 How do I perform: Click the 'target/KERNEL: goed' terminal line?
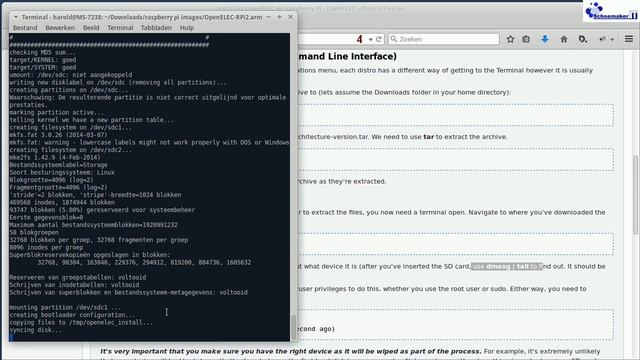43,60
